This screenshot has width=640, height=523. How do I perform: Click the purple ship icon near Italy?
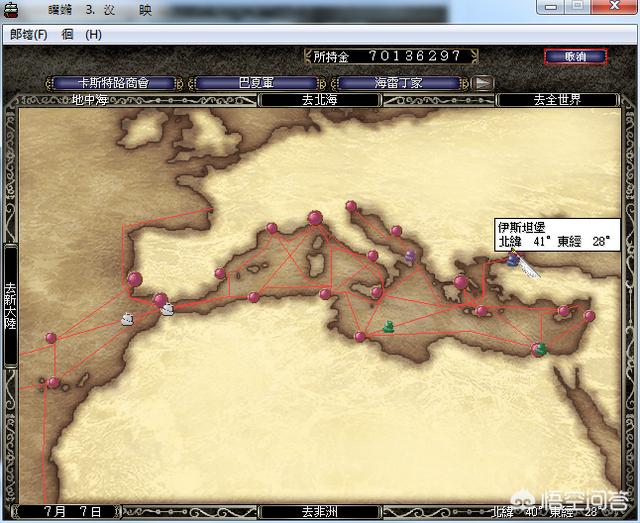pyautogui.click(x=410, y=257)
